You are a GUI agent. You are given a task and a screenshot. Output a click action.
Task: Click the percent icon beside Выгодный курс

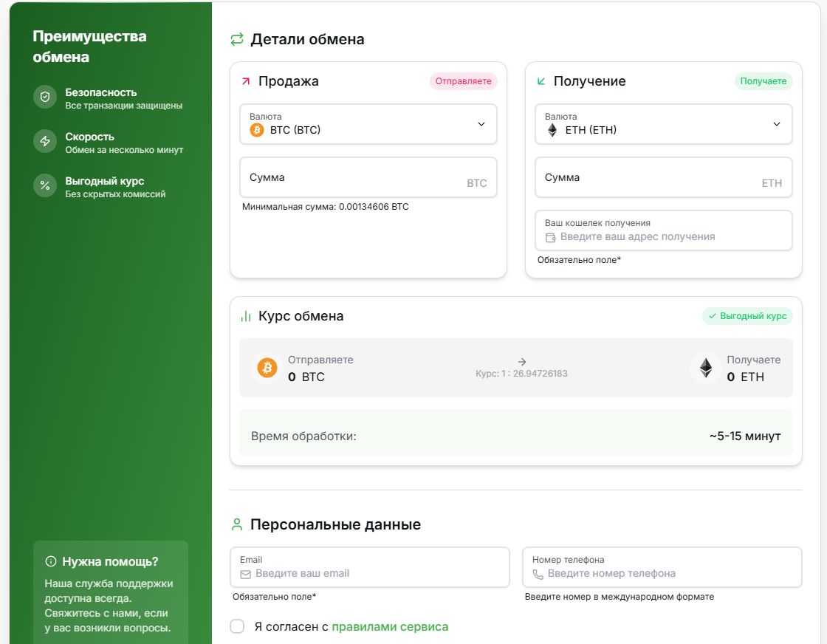(45, 186)
